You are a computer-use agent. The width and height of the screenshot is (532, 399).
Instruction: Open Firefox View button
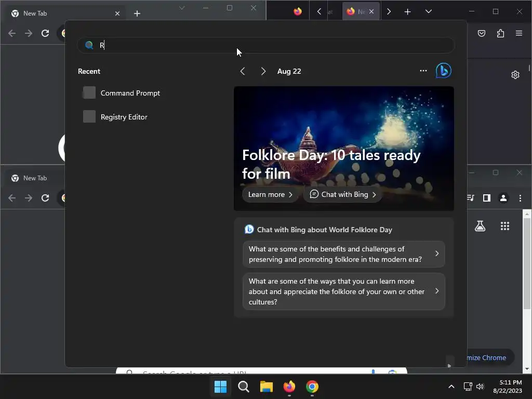tap(298, 11)
